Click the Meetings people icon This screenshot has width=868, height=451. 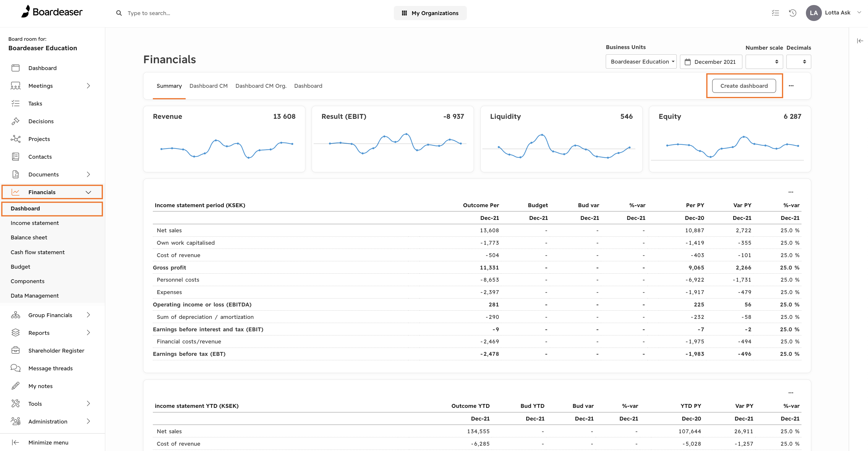pyautogui.click(x=15, y=86)
